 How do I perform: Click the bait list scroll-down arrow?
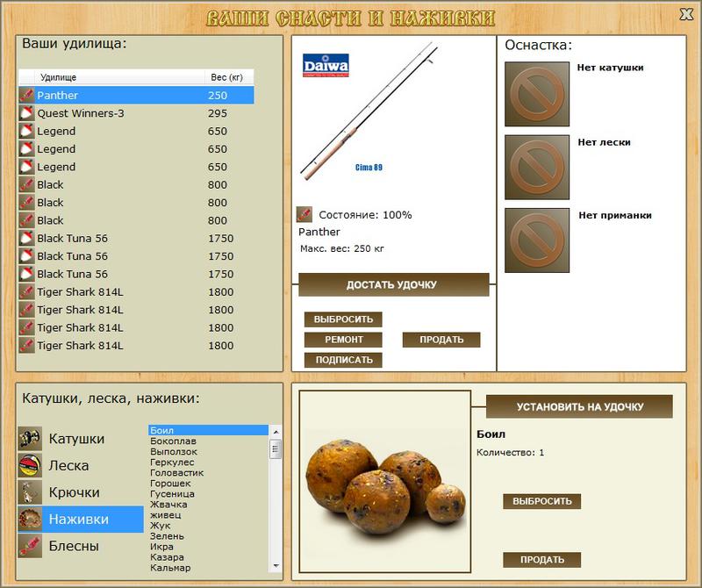tap(276, 566)
